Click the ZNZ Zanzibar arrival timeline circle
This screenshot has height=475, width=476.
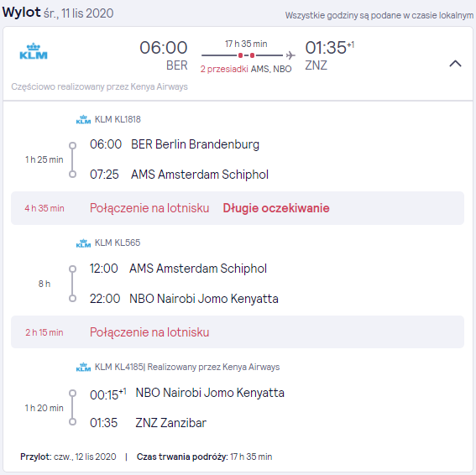coord(72,421)
